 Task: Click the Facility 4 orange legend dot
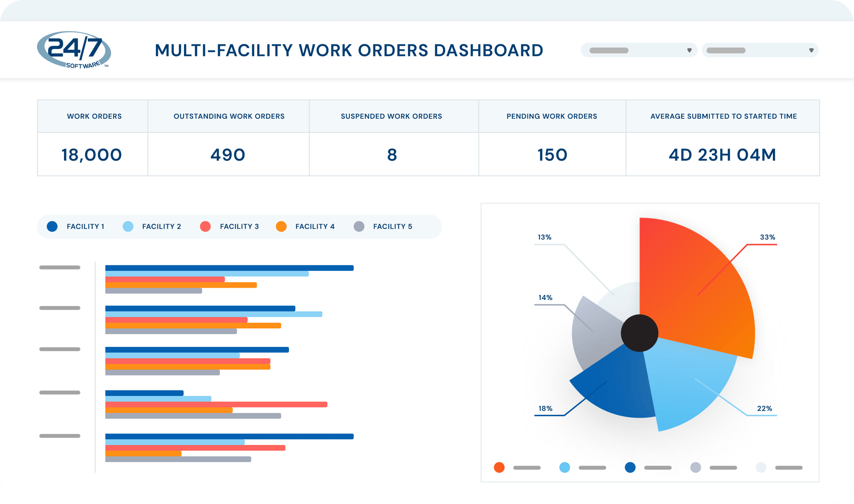pyautogui.click(x=281, y=227)
